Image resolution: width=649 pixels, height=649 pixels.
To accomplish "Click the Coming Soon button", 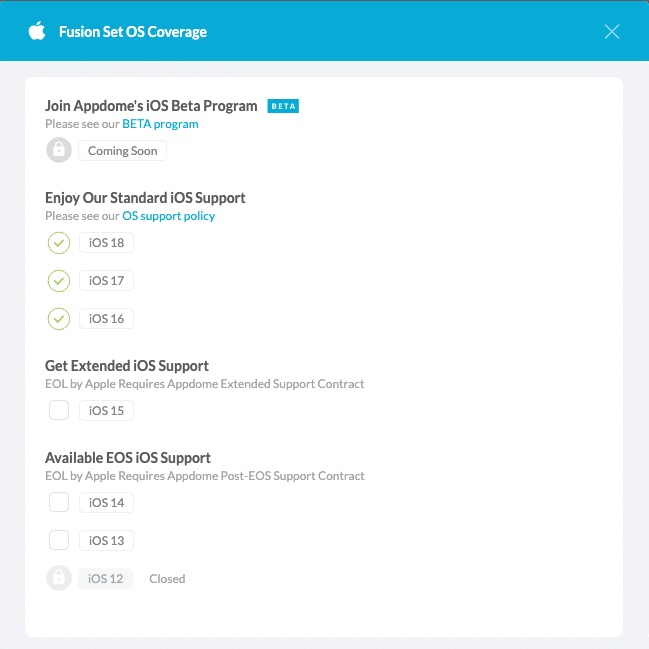I will click(x=122, y=151).
